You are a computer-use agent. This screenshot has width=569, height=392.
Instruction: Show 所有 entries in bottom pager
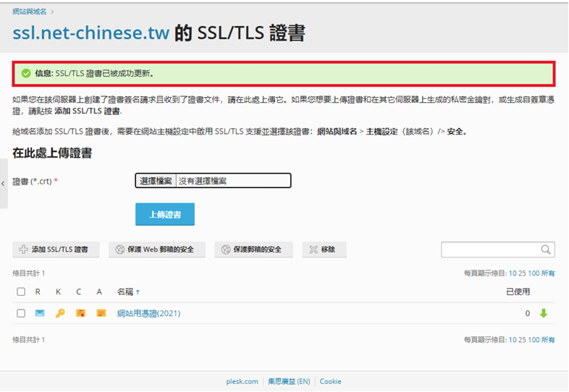pos(548,340)
